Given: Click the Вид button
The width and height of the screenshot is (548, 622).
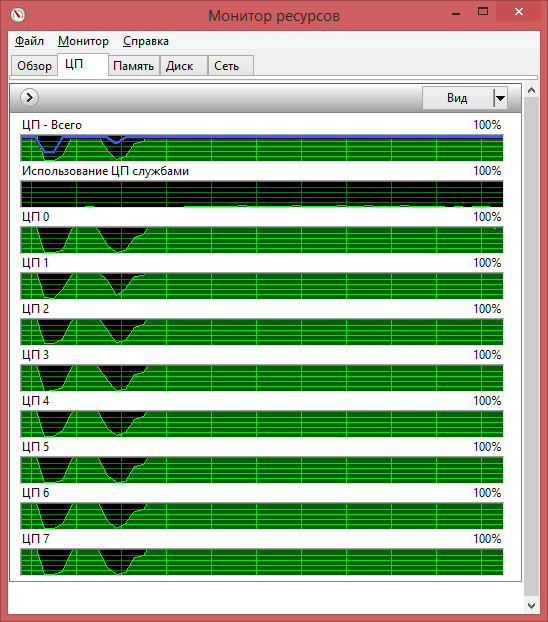Looking at the screenshot, I should click(458, 98).
